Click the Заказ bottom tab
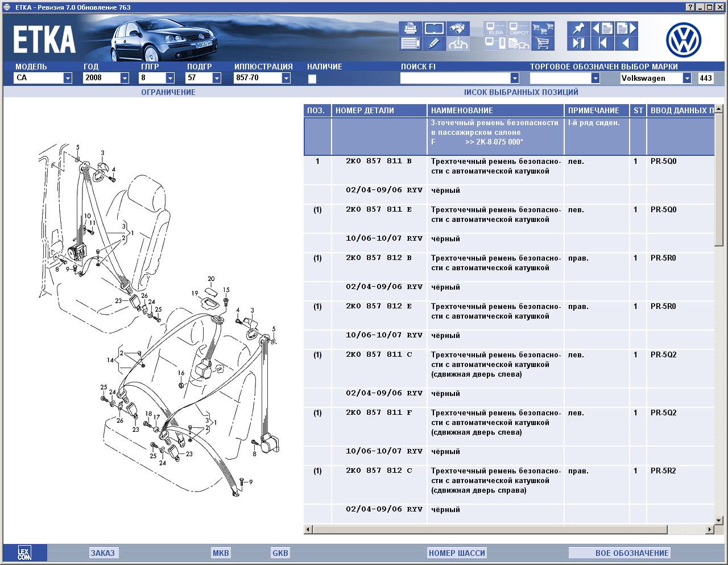Viewport: 728px width, 565px height. [x=102, y=552]
